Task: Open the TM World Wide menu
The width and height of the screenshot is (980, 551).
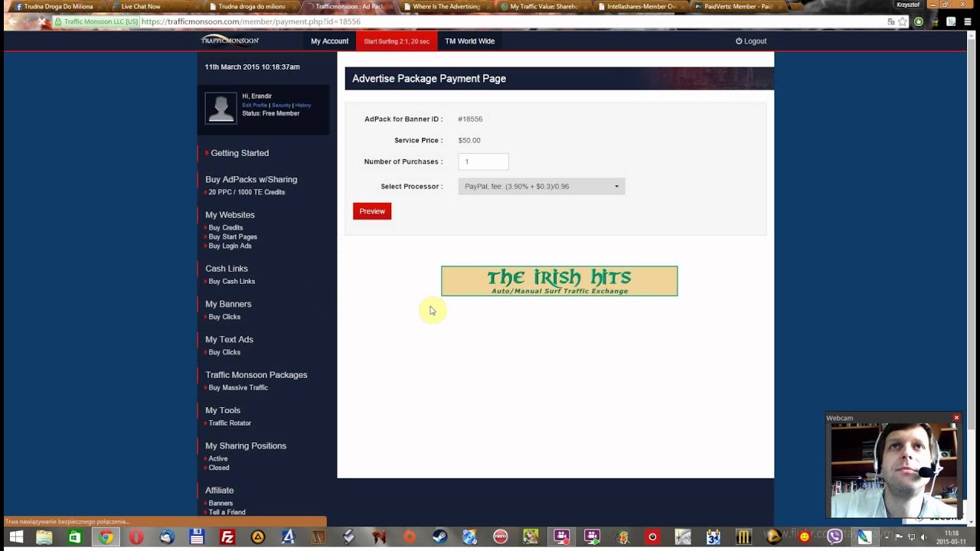Action: [469, 41]
